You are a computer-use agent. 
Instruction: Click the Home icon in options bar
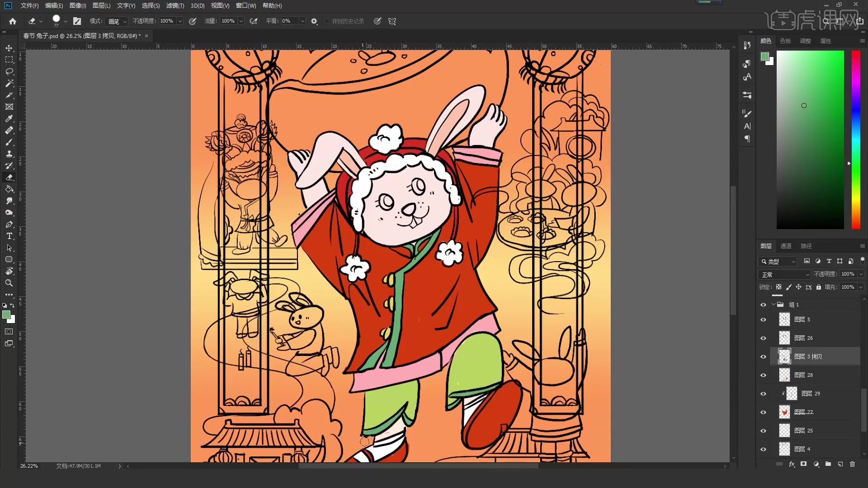(13, 21)
